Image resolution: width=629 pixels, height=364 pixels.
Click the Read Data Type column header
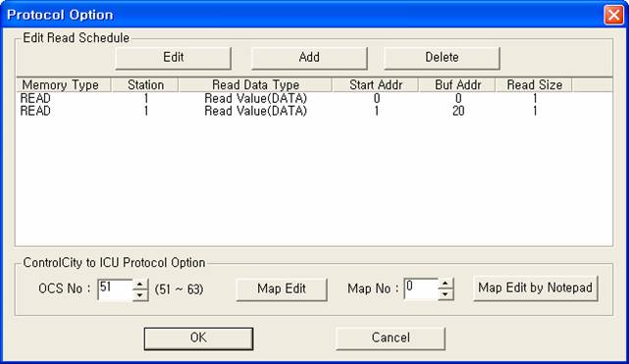pos(255,85)
